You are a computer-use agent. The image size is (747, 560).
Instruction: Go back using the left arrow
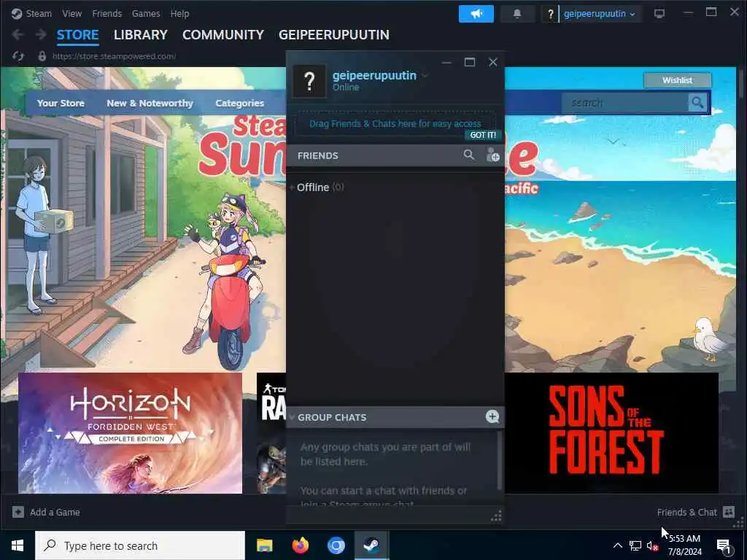pyautogui.click(x=18, y=34)
